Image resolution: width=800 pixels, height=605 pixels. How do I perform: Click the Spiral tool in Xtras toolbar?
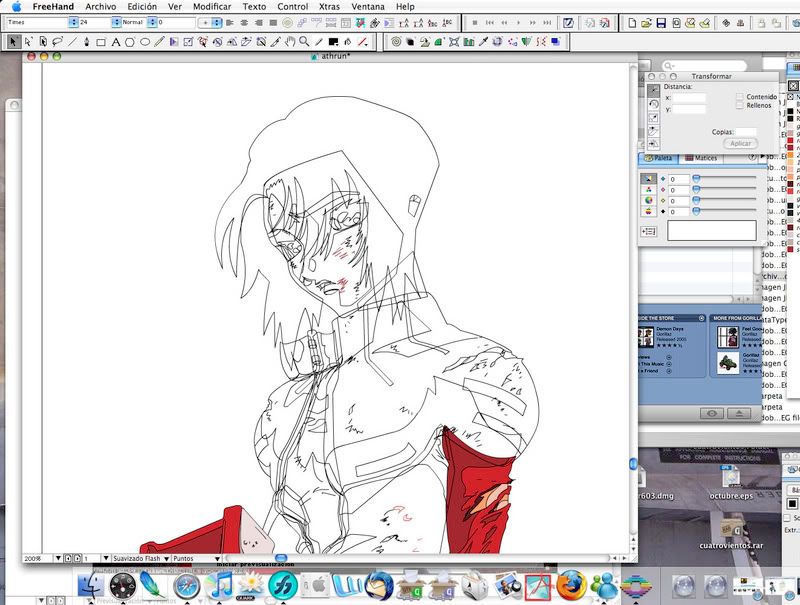tap(396, 42)
